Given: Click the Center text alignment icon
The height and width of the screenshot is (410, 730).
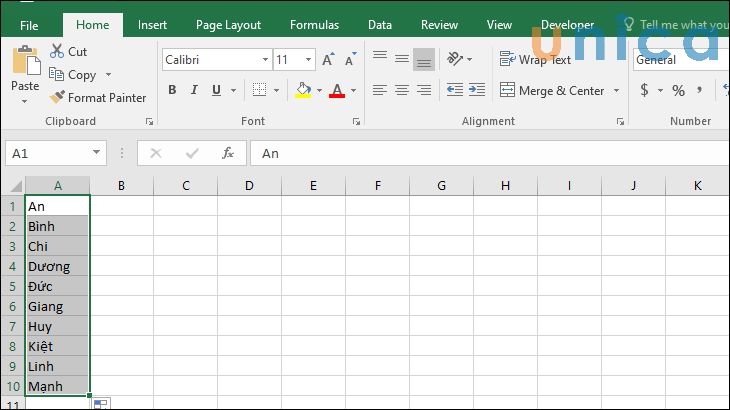Looking at the screenshot, I should [402, 91].
